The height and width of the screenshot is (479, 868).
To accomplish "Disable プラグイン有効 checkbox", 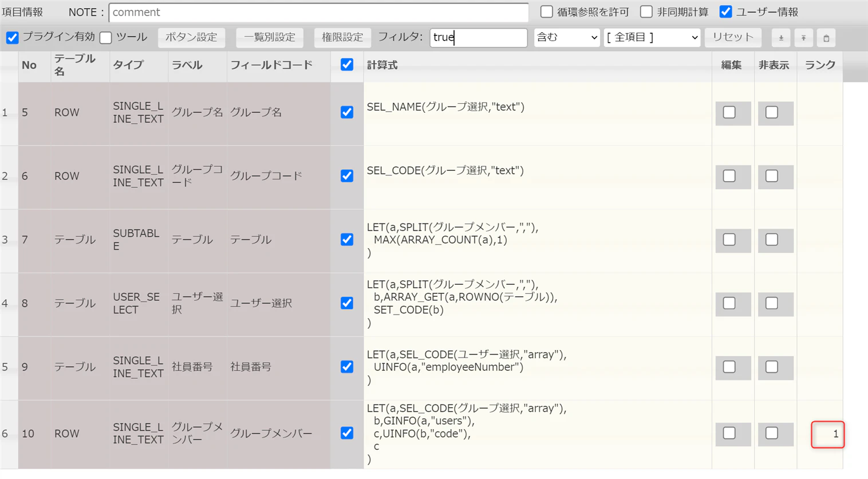I will coord(12,38).
